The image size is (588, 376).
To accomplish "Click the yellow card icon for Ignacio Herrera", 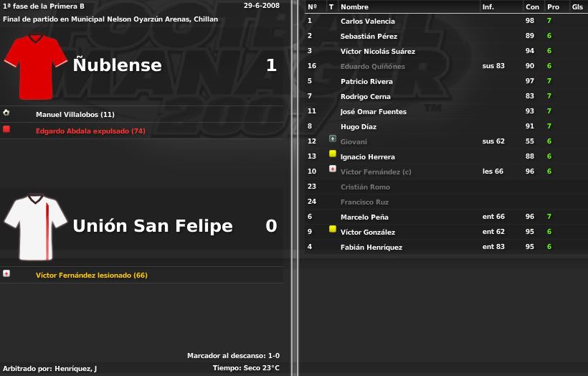I will (x=333, y=154).
